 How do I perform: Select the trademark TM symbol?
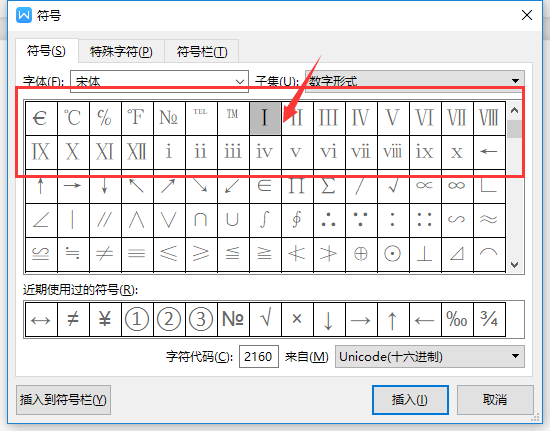coord(233,118)
